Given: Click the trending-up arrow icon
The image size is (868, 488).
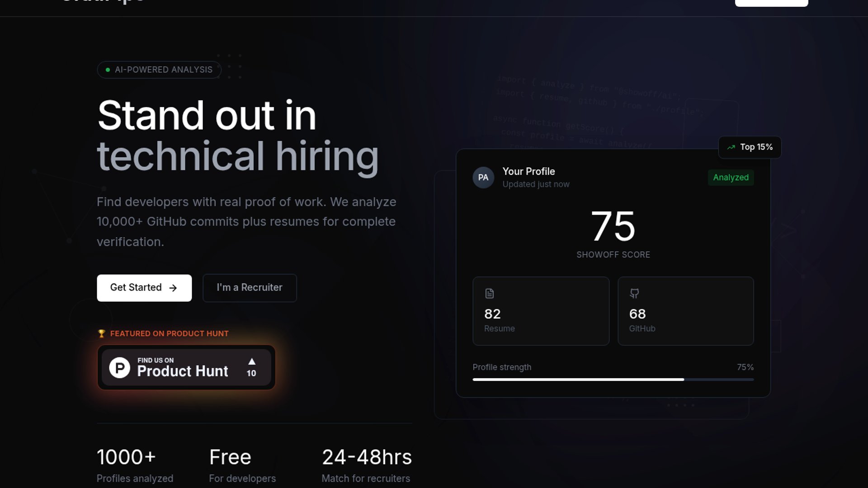Looking at the screenshot, I should (731, 147).
